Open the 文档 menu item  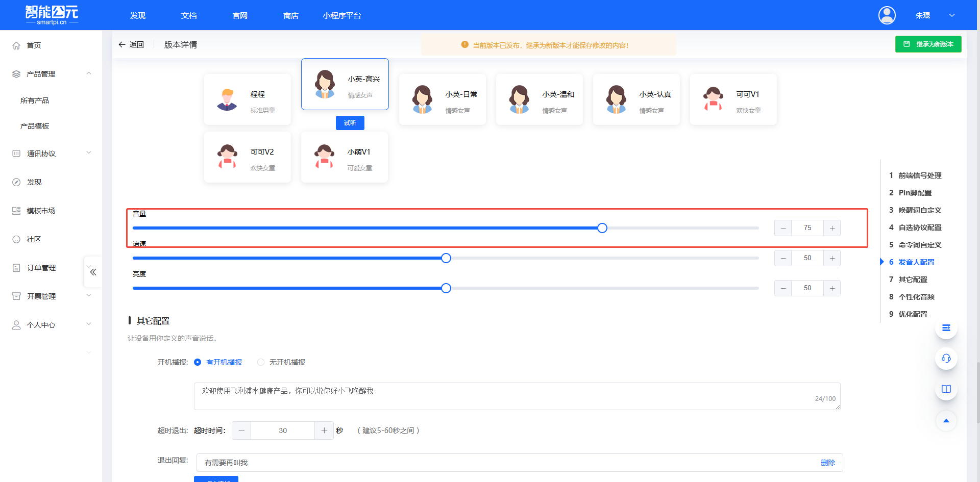(188, 15)
